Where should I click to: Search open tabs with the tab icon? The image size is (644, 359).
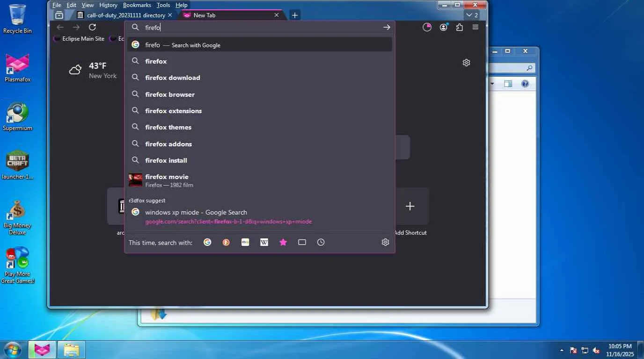tap(302, 242)
